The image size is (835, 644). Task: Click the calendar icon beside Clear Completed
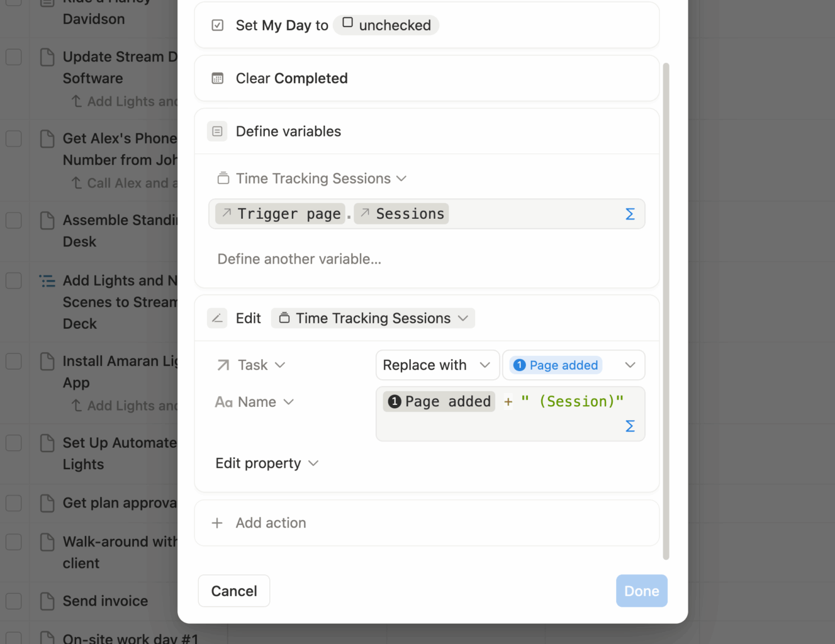tap(218, 78)
